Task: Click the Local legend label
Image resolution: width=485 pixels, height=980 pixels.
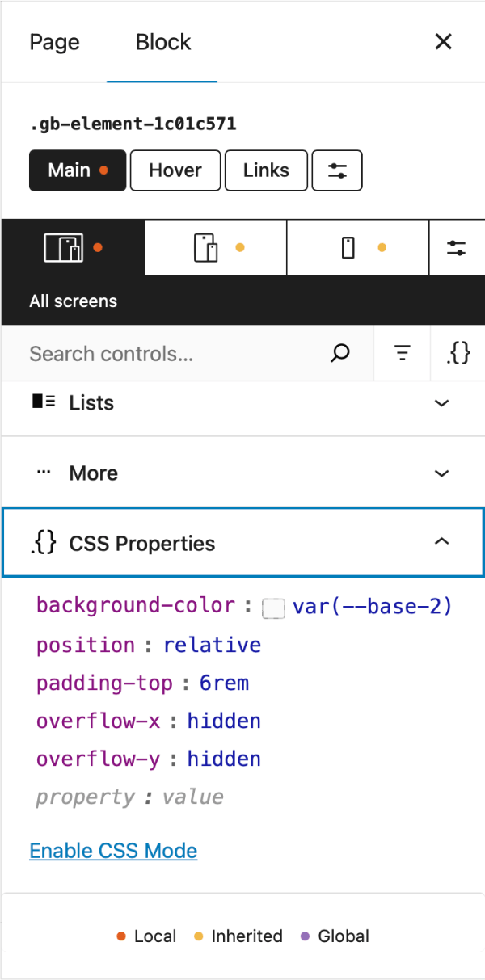Action: 155,936
